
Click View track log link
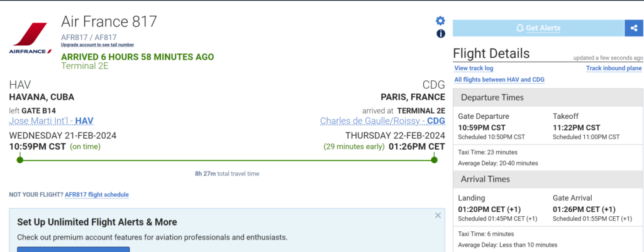(474, 68)
